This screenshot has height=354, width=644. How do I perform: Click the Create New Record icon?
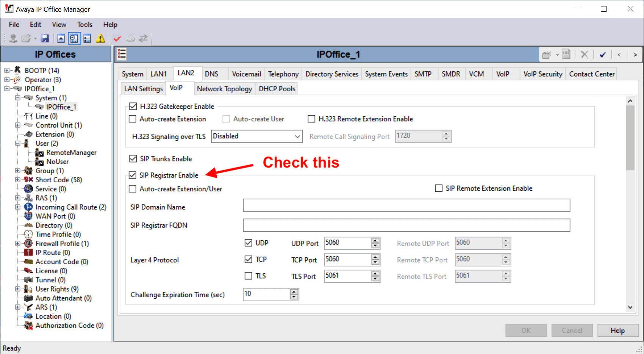pyautogui.click(x=547, y=55)
